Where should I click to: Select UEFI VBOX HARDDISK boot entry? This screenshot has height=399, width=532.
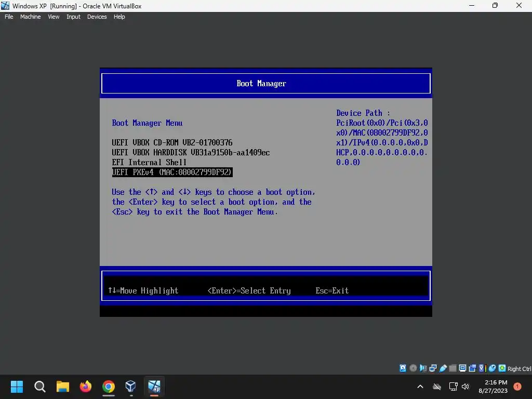coord(191,152)
